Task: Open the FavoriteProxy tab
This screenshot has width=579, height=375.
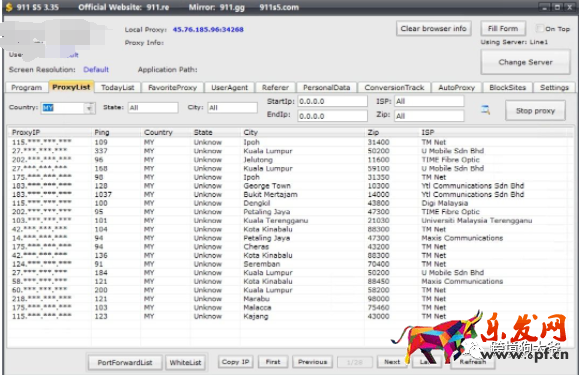Action: coord(172,87)
